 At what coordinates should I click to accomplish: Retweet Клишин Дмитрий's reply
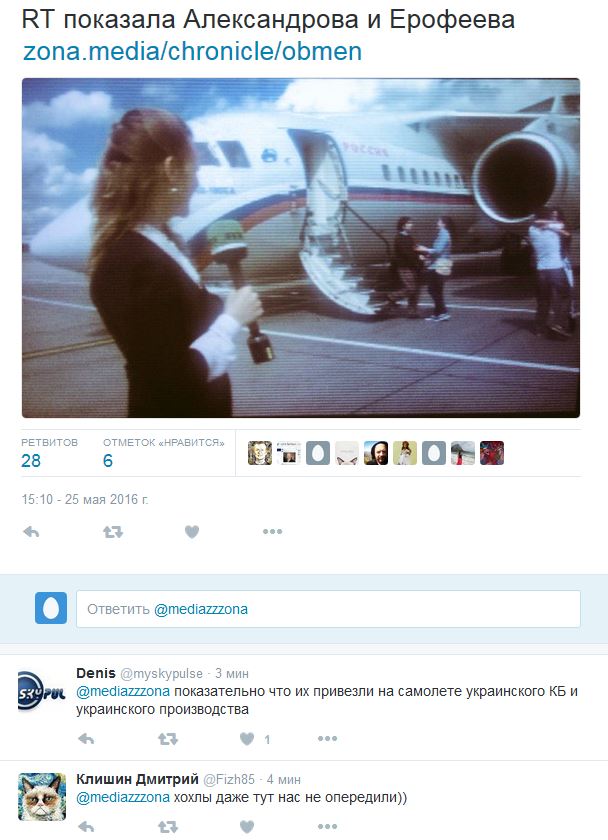click(x=168, y=827)
